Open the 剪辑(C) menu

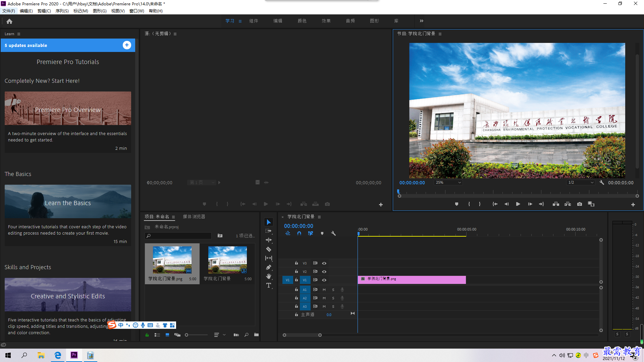[44, 11]
